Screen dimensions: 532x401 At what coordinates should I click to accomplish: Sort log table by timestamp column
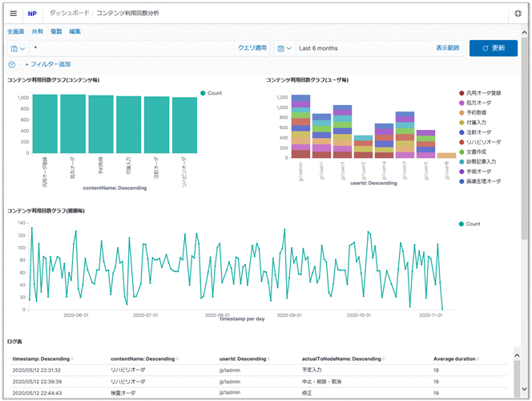pyautogui.click(x=42, y=358)
